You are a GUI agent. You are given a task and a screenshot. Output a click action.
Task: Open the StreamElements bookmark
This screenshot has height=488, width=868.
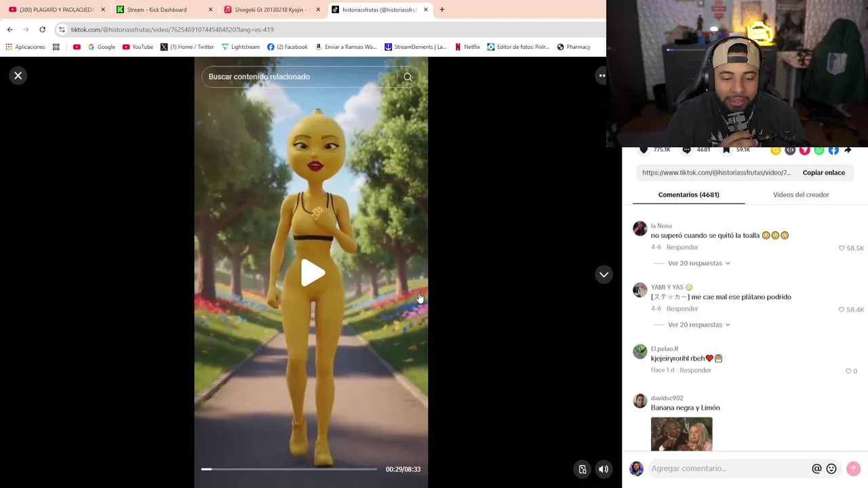tap(416, 47)
